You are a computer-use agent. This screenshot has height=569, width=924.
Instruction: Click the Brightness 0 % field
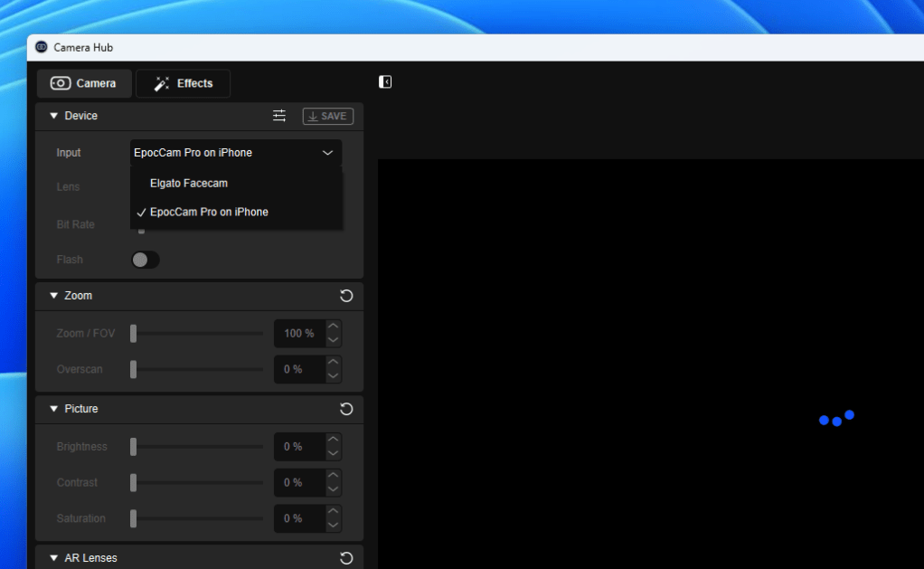299,446
